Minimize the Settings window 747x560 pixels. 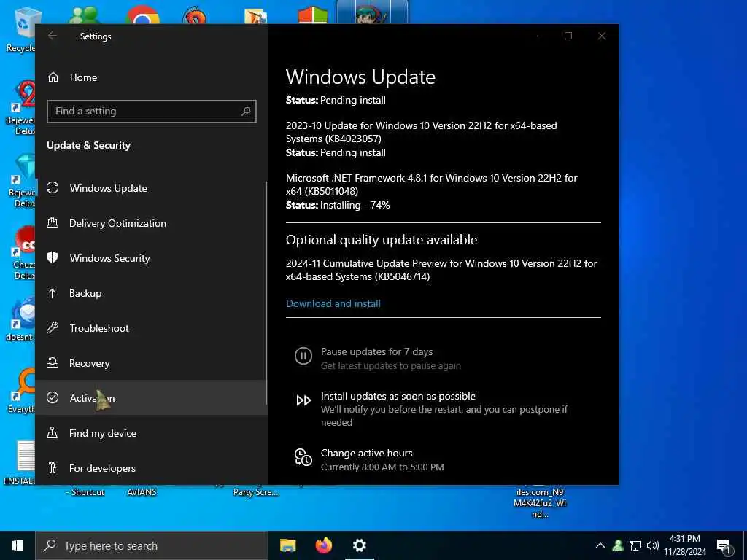[x=535, y=36]
